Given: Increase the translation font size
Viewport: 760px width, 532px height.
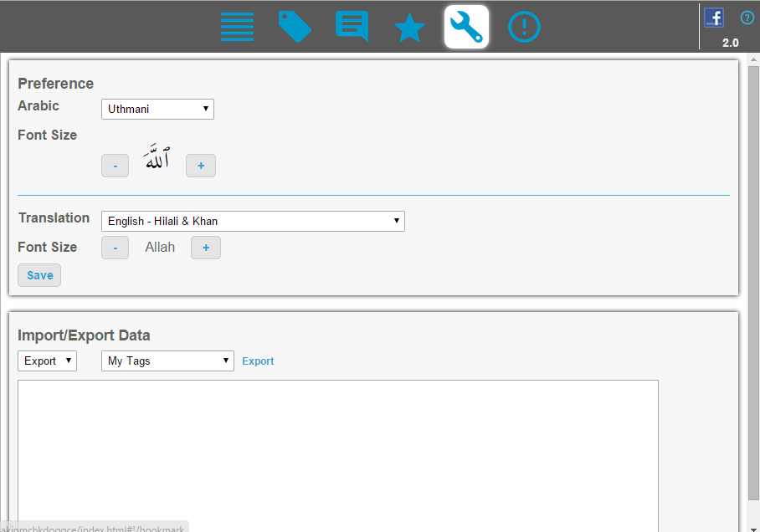Looking at the screenshot, I should (206, 248).
